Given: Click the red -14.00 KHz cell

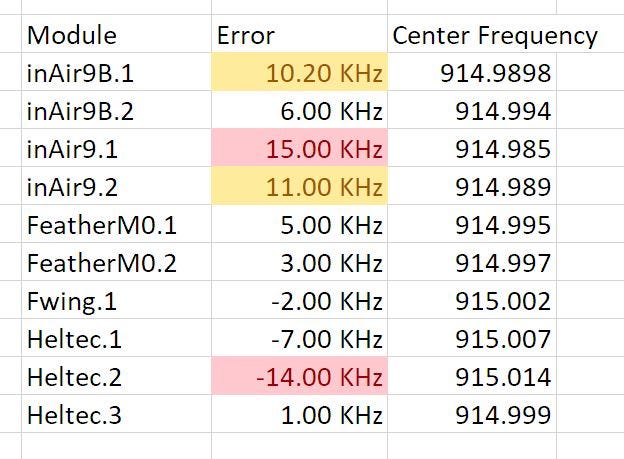Looking at the screenshot, I should [299, 376].
